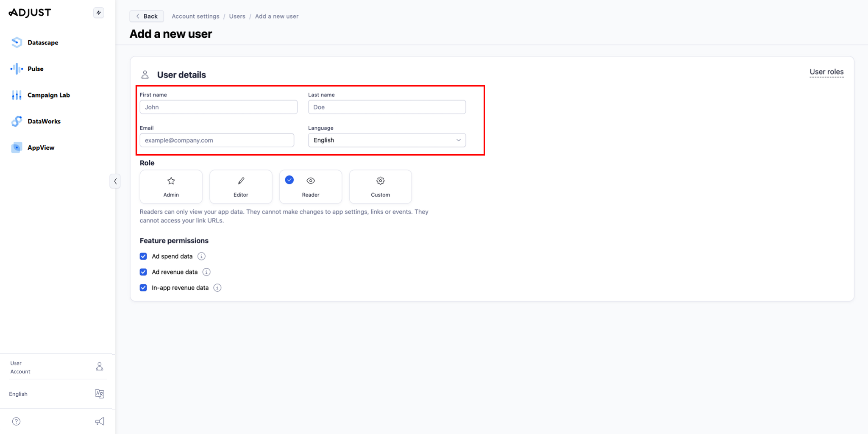Select the Reader role card
This screenshot has height=434, width=868.
(311, 187)
